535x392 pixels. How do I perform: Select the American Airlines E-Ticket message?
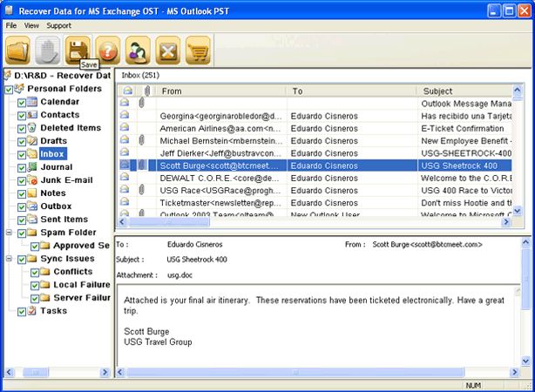point(315,129)
